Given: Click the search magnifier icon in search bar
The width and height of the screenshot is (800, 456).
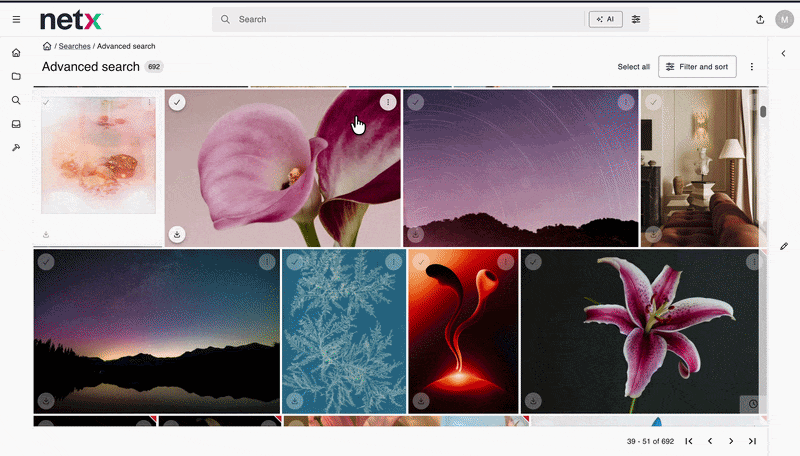Looking at the screenshot, I should [x=225, y=19].
